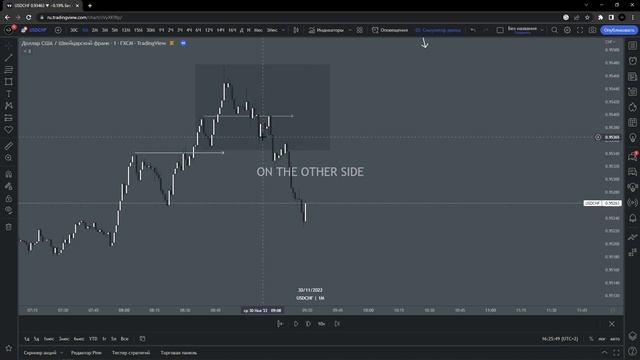This screenshot has height=360, width=640.
Task: Open the quick search magnifier
Action: [554, 30]
